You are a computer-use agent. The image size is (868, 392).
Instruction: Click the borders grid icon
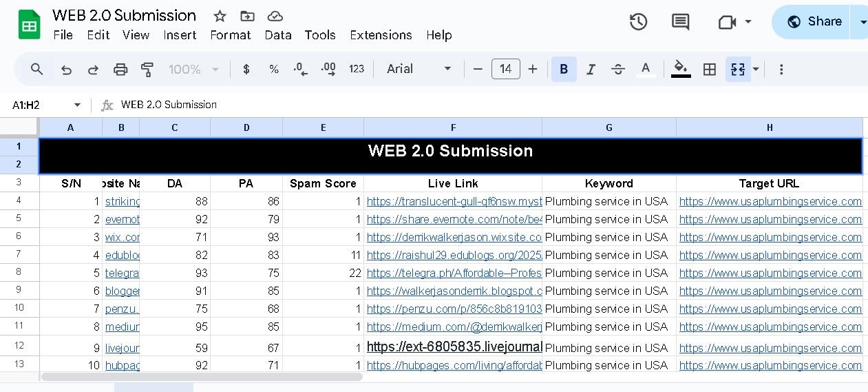click(x=710, y=70)
